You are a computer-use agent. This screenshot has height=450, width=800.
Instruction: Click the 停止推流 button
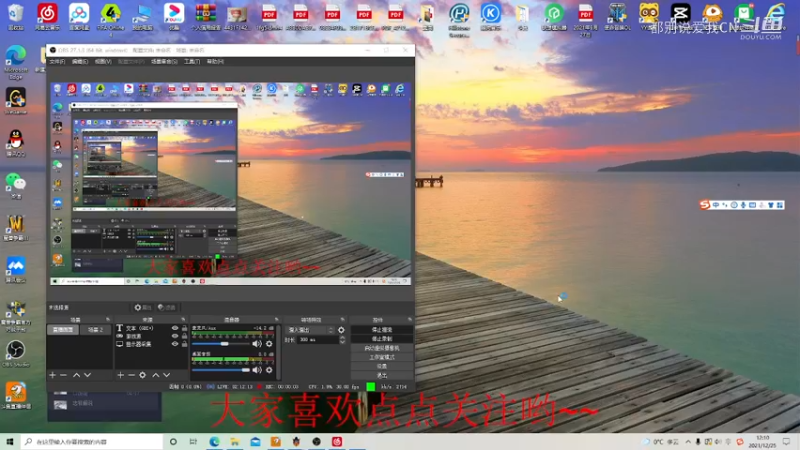coord(382,330)
